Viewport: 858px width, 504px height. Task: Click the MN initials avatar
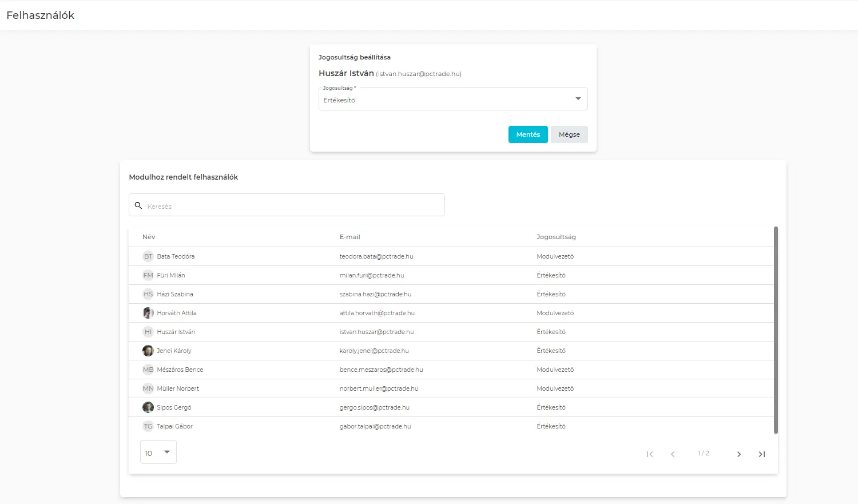[x=148, y=388]
